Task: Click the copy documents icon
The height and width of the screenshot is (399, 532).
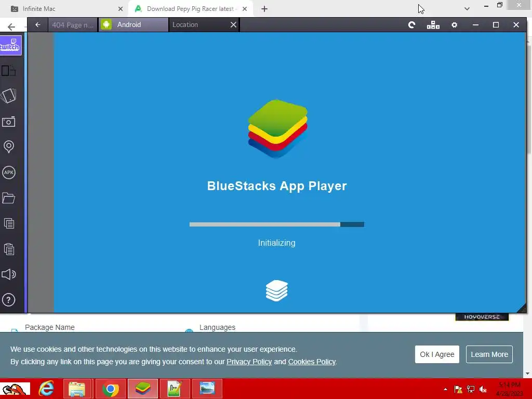Action: pos(9,223)
